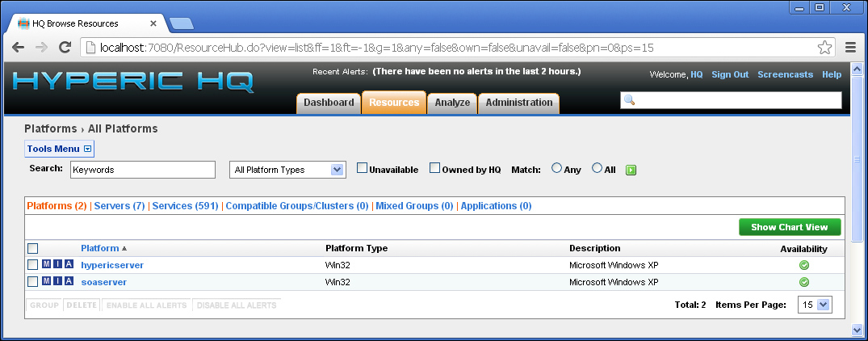The image size is (868, 341).
Task: Show Servers (7) list
Action: tap(120, 206)
